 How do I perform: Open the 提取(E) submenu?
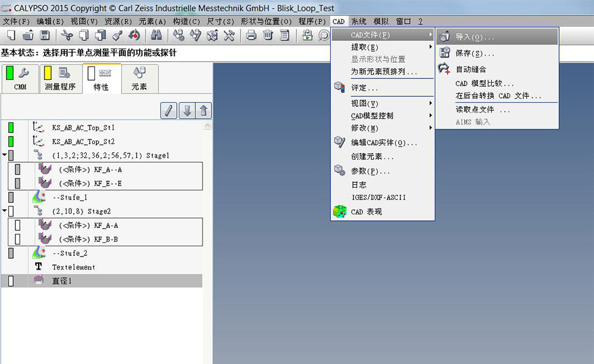[383, 47]
